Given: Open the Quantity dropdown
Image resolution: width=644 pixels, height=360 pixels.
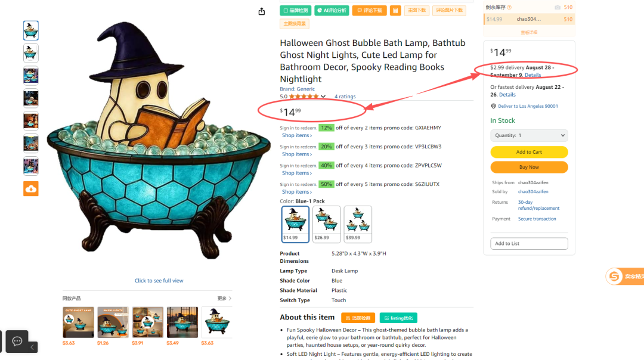Looking at the screenshot, I should coord(529,135).
